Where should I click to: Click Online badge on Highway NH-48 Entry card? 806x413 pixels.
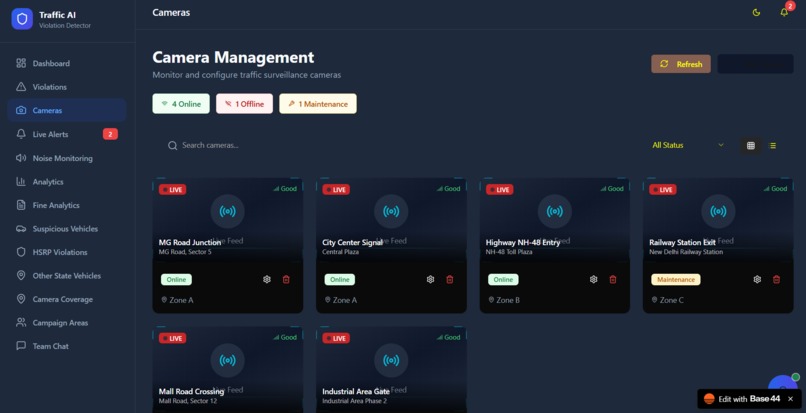503,280
